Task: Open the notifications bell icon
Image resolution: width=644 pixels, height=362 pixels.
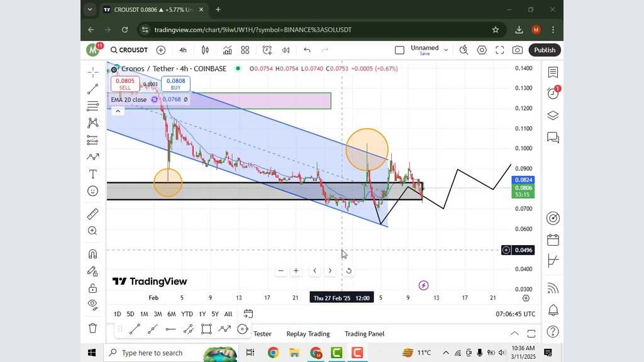Action: pos(553,310)
